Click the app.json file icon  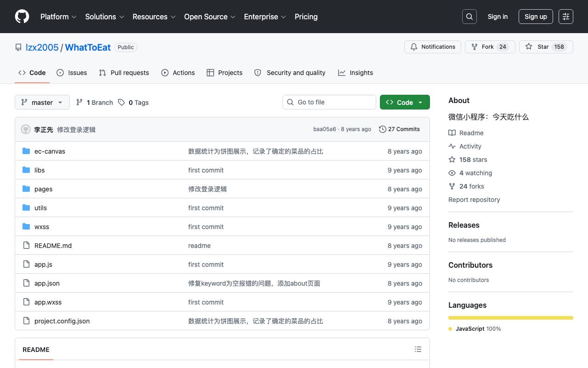[x=26, y=283]
